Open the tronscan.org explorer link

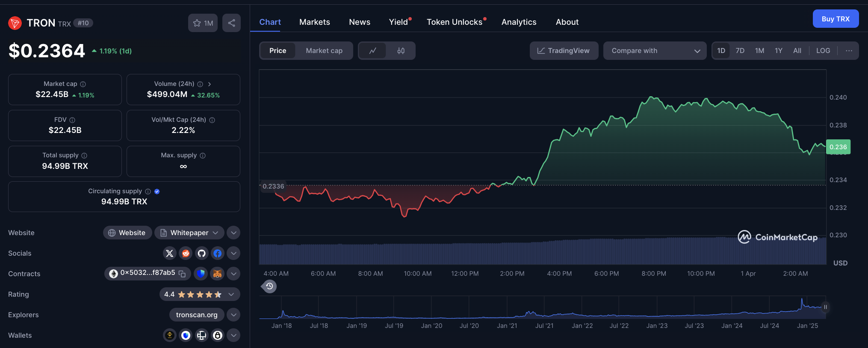197,315
